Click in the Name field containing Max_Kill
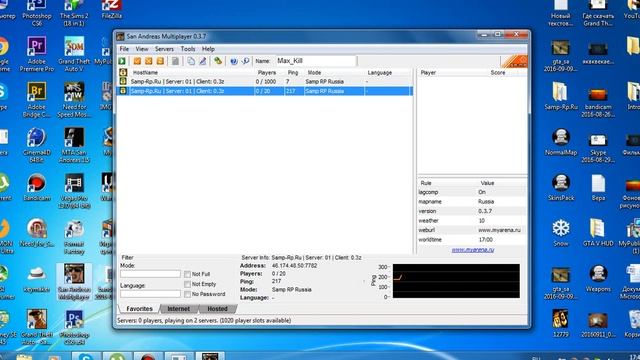The height and width of the screenshot is (360, 640). point(316,61)
